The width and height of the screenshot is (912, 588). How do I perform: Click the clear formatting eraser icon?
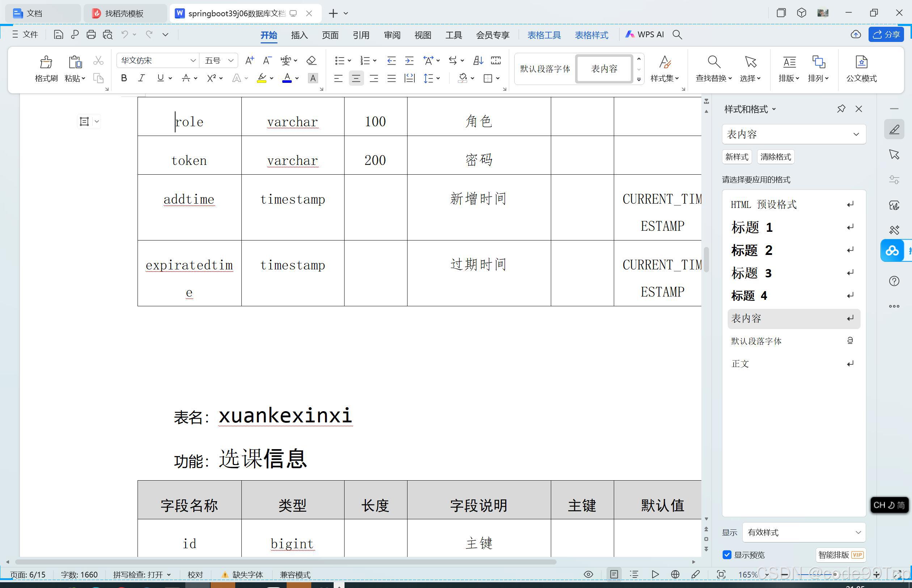(x=311, y=60)
